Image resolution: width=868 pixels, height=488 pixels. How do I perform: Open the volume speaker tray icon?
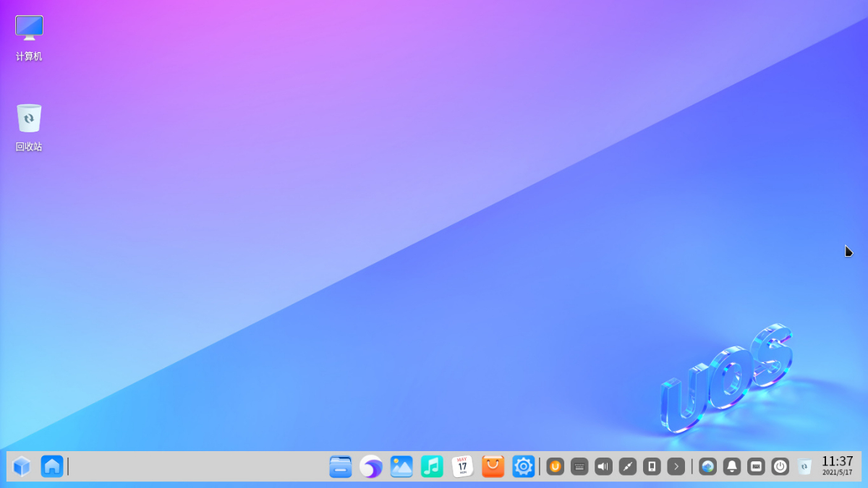click(x=603, y=466)
